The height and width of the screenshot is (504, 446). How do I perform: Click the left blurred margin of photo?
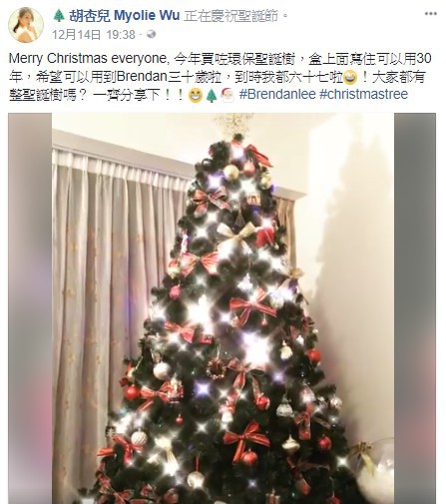click(x=30, y=308)
